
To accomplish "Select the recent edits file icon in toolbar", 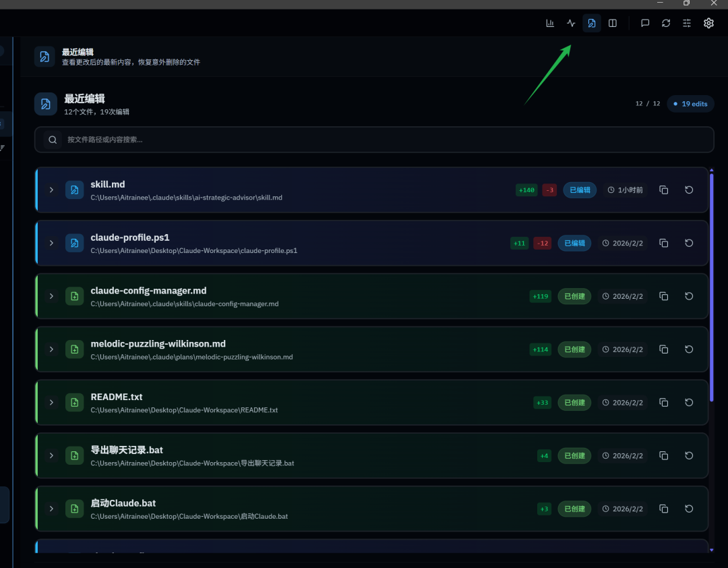I will point(592,23).
